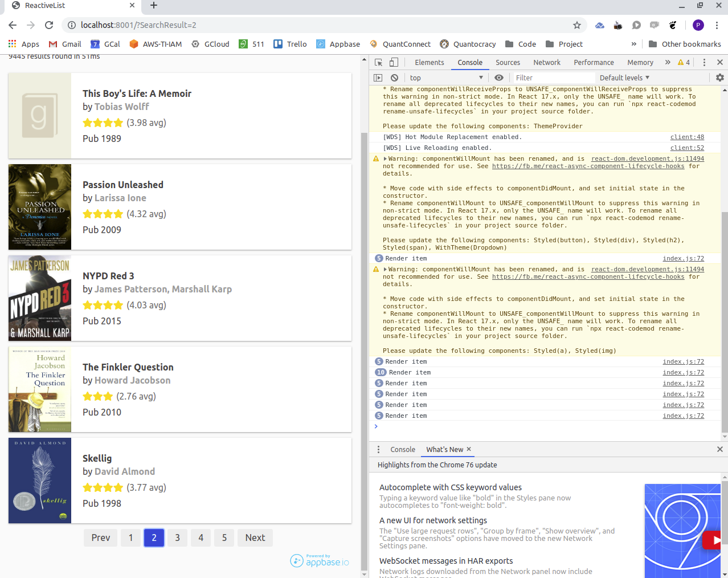Screen dimensions: 728x578
Task: Open the QuantConnect bookmark
Action: tap(400, 44)
